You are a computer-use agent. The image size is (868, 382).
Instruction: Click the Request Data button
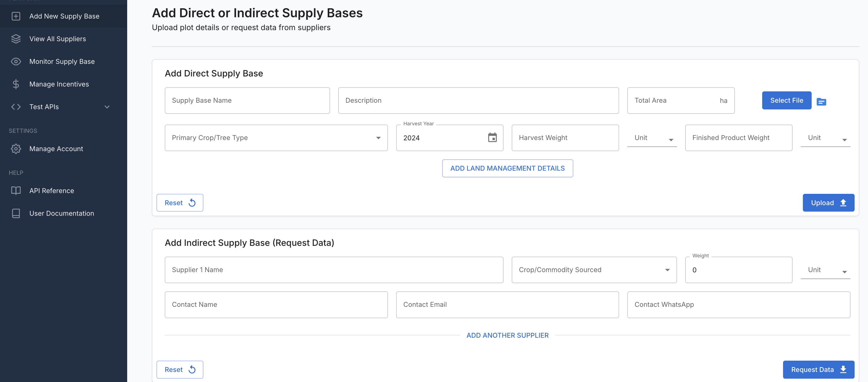818,370
